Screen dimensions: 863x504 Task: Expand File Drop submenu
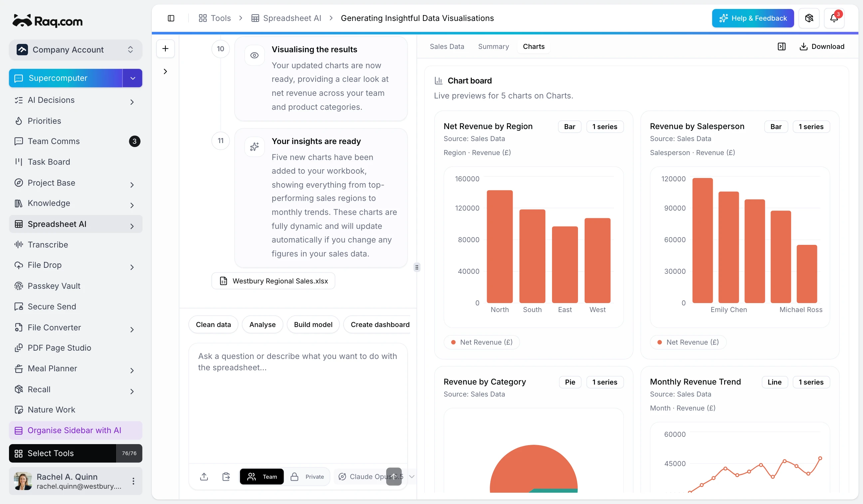point(132,267)
